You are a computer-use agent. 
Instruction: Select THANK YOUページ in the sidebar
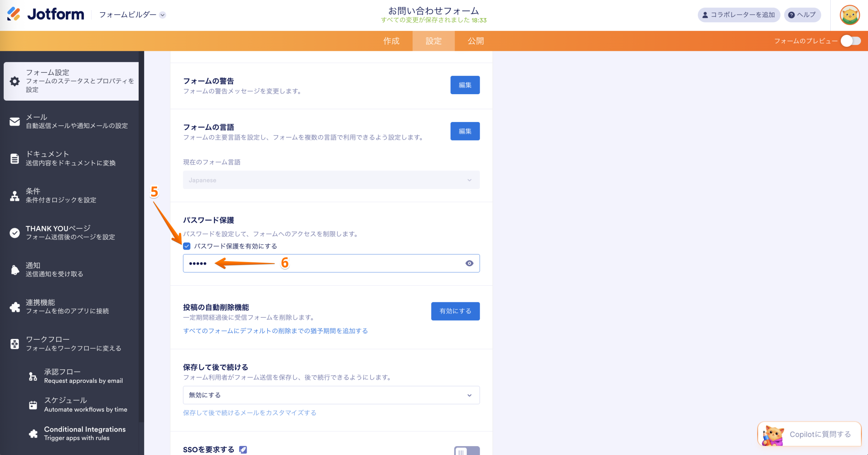(x=71, y=233)
